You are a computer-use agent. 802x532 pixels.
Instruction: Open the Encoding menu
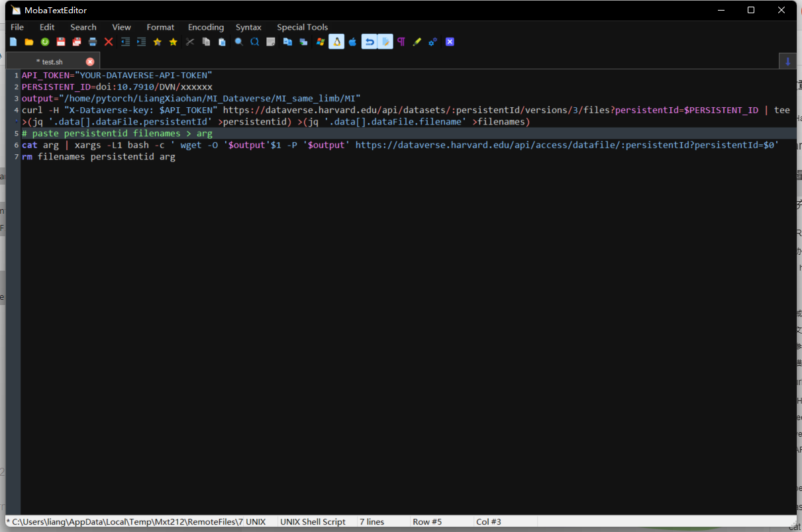[206, 27]
